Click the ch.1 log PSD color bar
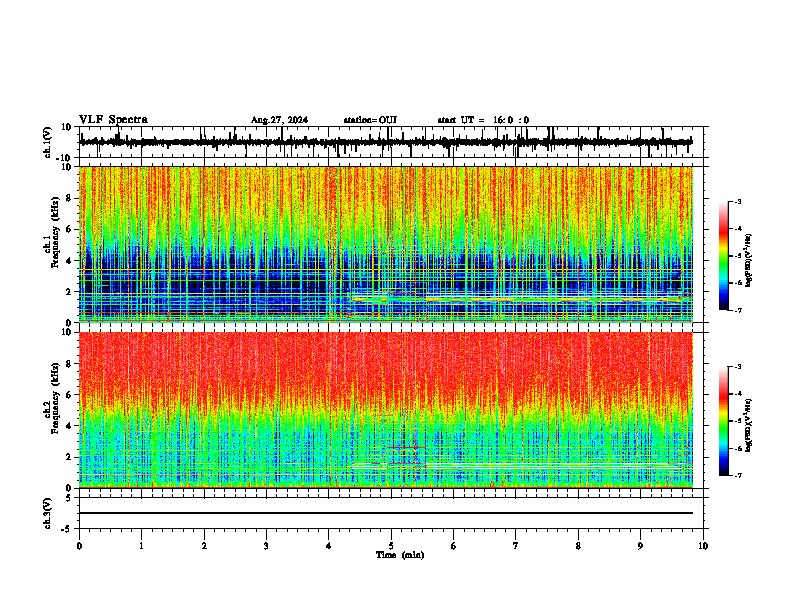 (x=724, y=256)
